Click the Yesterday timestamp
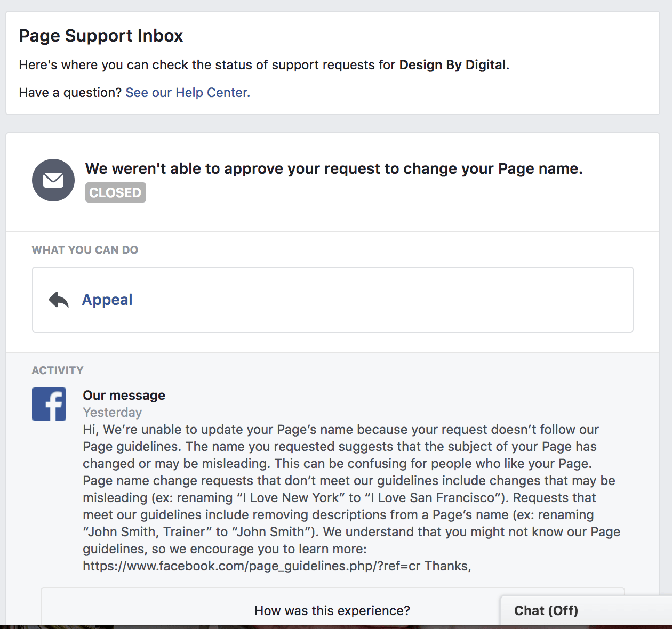 click(x=113, y=413)
